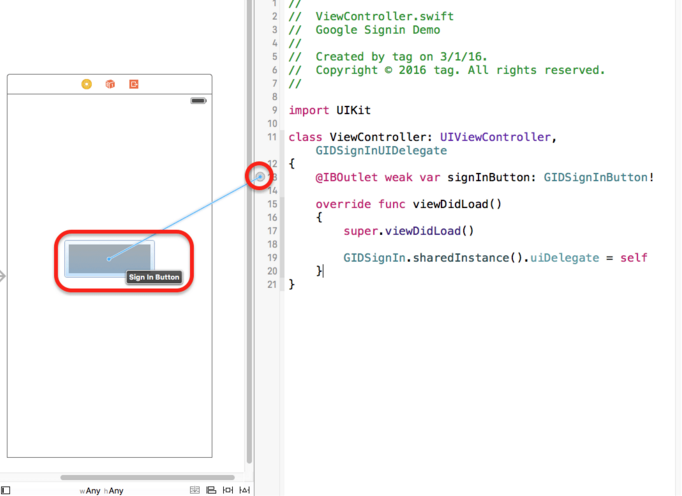Click 'super.viewDidLoad()' call

(x=408, y=231)
